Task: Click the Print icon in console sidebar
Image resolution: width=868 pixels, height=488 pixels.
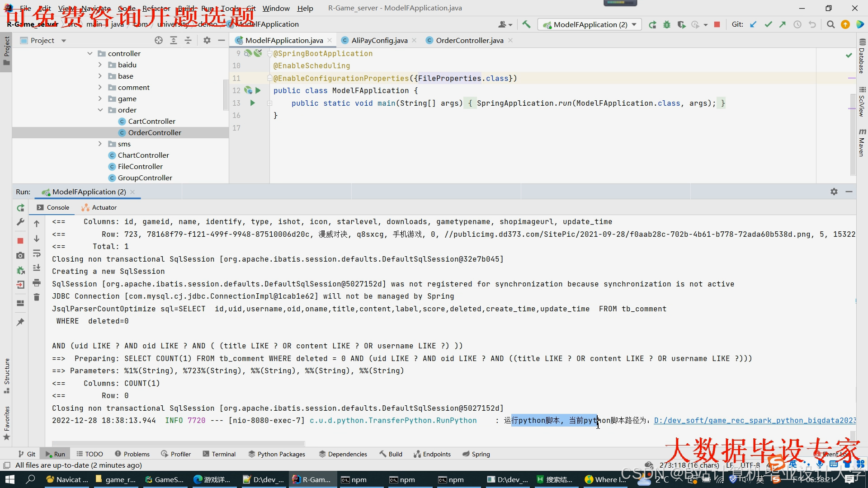Action: coord(37,283)
